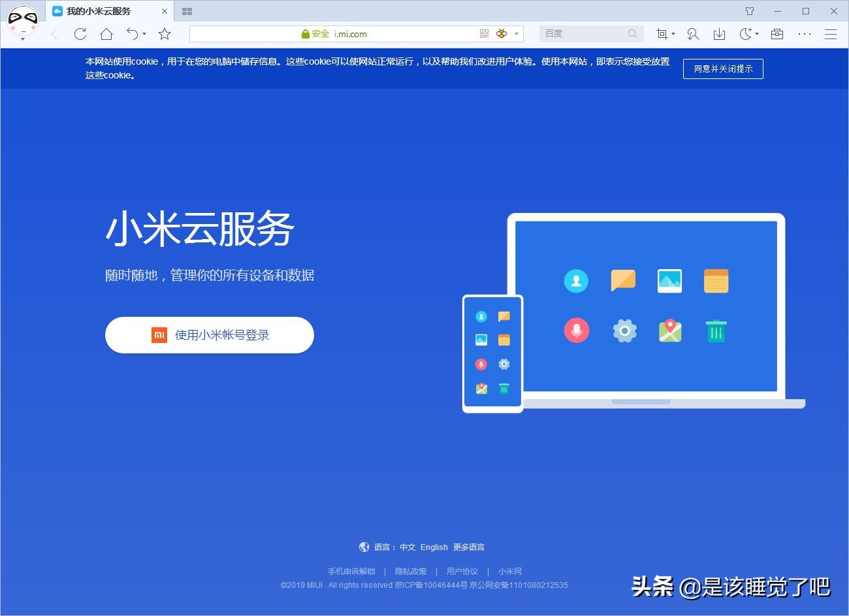Click the notes icon on laptop illustration
The width and height of the screenshot is (849, 616).
(716, 281)
